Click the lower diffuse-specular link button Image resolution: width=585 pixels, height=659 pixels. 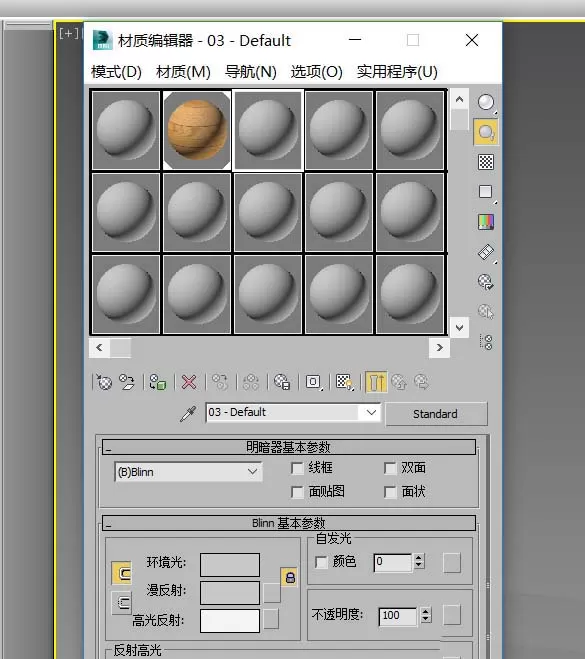[x=122, y=603]
